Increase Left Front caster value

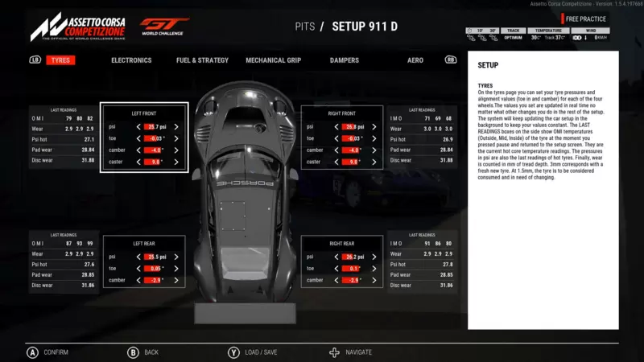click(x=176, y=162)
